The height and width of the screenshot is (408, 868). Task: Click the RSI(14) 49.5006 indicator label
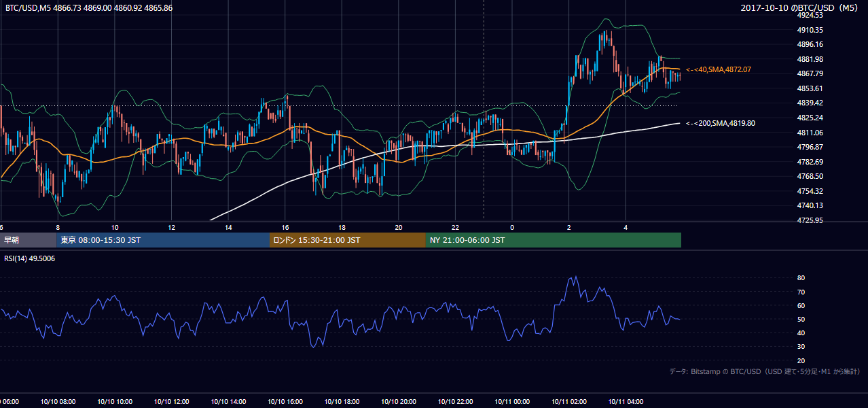[x=30, y=258]
